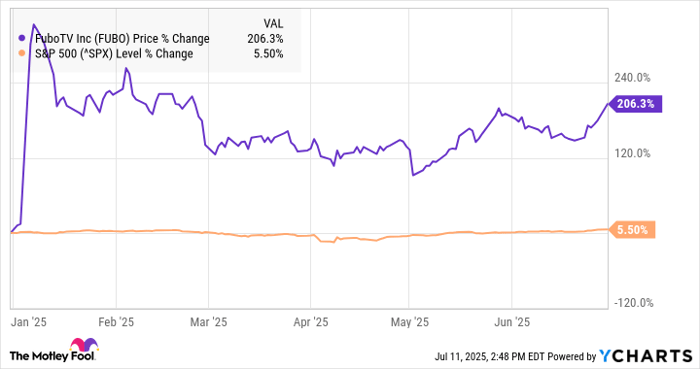700x369 pixels.
Task: Click the Apr '25 axis label
Action: [x=311, y=322]
